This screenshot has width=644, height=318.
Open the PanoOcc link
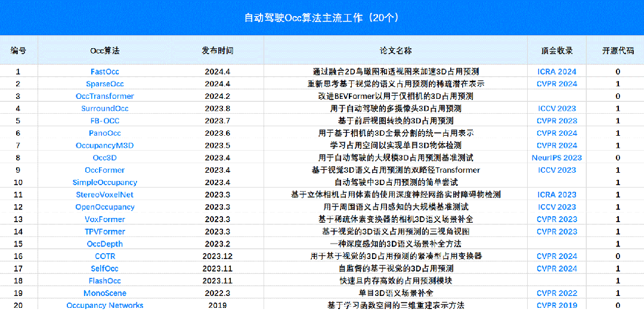[105, 133]
